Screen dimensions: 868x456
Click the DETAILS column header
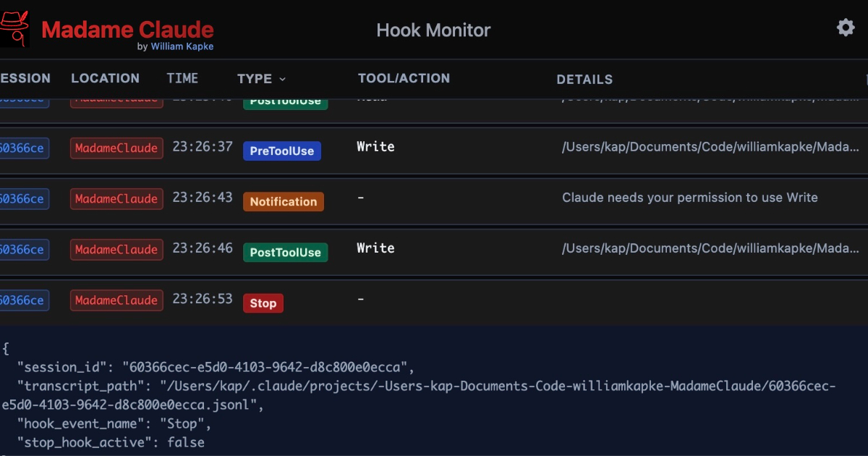click(x=584, y=80)
